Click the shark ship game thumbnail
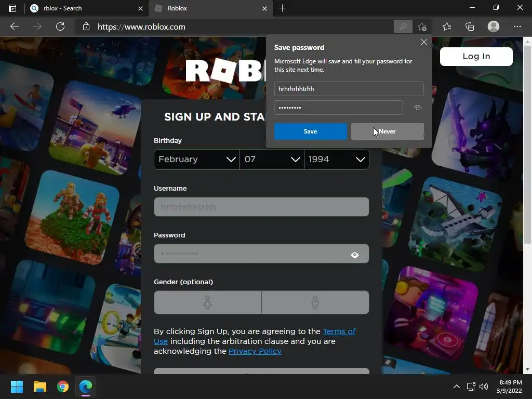 455,224
